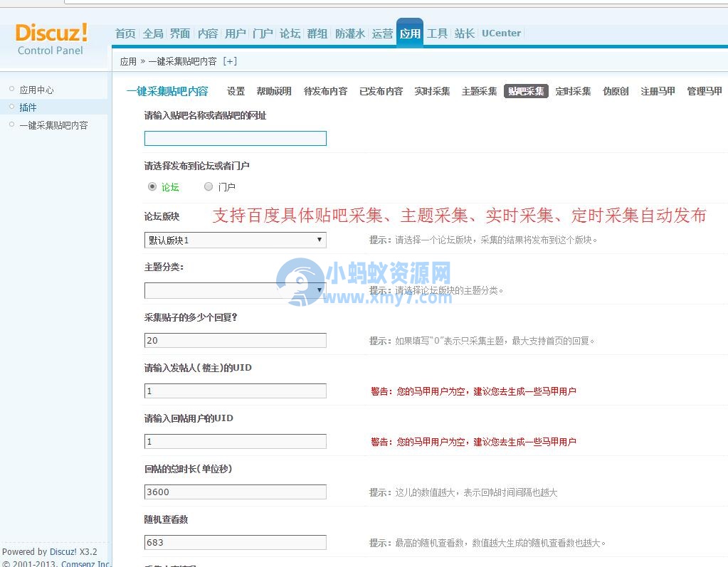Image resolution: width=728 pixels, height=567 pixels.
Task: Switch to the 论坛 admin section
Action: (x=290, y=32)
